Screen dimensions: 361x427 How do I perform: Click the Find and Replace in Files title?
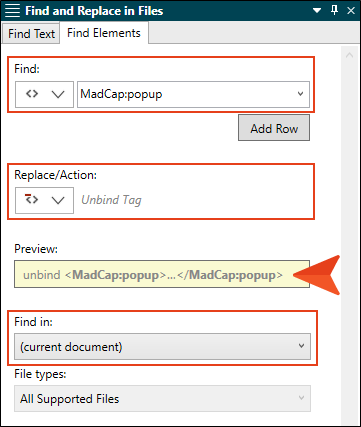tap(94, 11)
